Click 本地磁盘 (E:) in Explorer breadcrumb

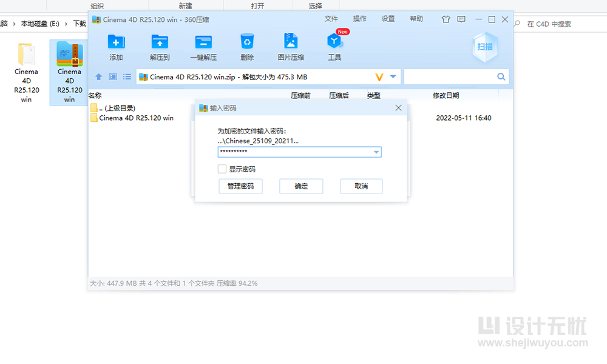[x=40, y=24]
